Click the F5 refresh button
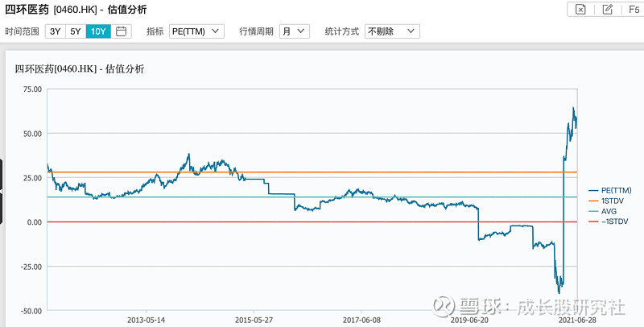The width and height of the screenshot is (644, 327). (634, 10)
